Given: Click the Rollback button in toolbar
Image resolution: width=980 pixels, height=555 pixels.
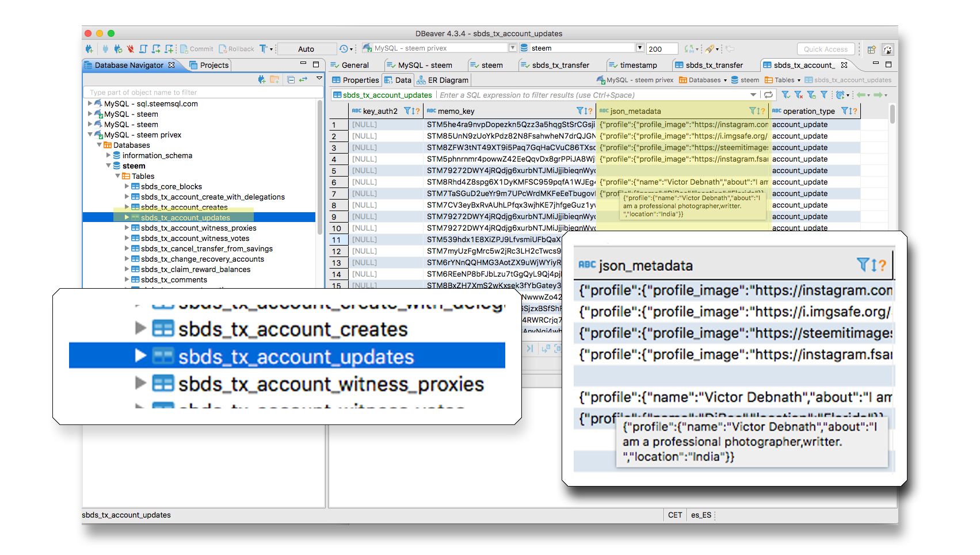Looking at the screenshot, I should tap(237, 49).
